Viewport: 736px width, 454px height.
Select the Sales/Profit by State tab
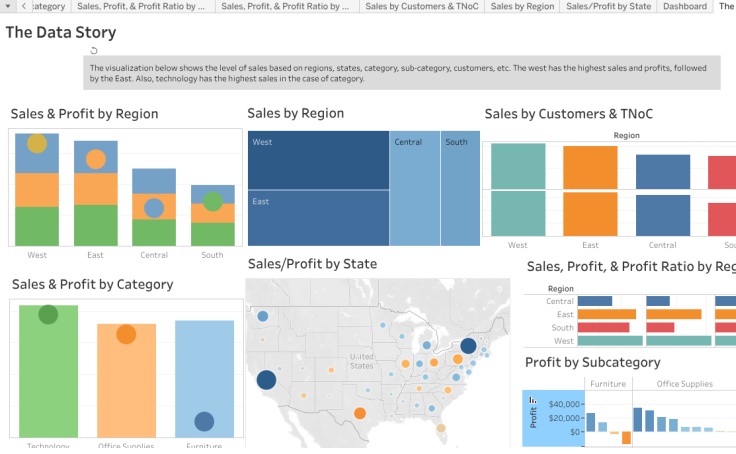[608, 6]
